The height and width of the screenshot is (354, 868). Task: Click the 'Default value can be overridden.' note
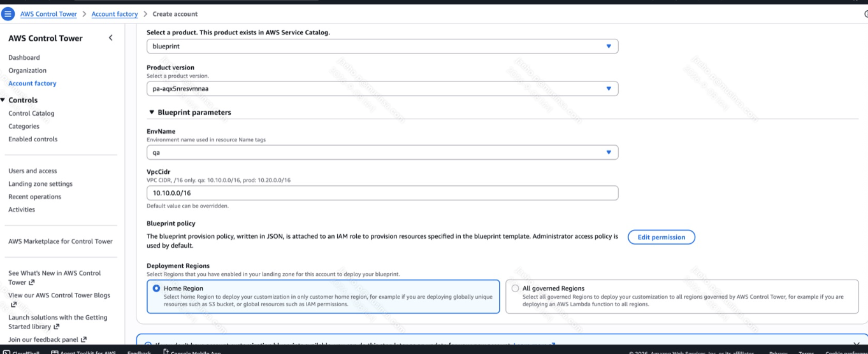(x=187, y=206)
